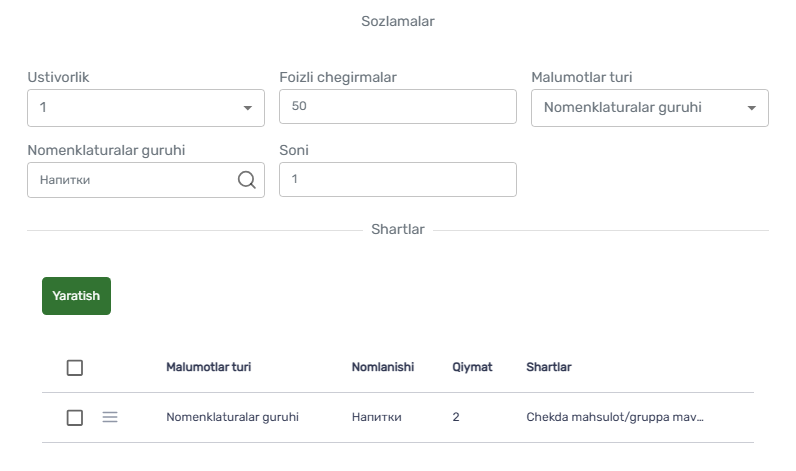Expand the Malumotlar turi dropdown
Screen dimensions: 796x471
[650, 108]
